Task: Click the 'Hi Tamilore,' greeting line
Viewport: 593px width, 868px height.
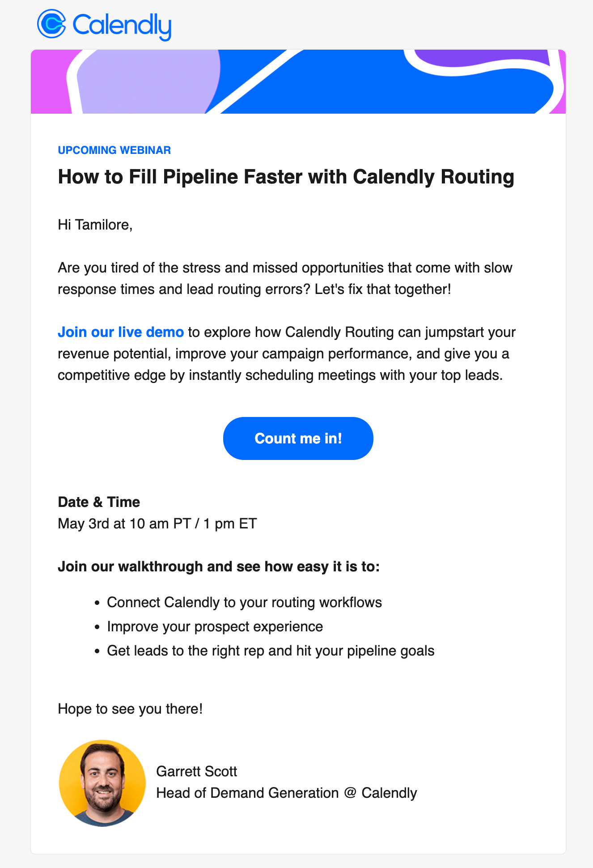Action: click(95, 225)
